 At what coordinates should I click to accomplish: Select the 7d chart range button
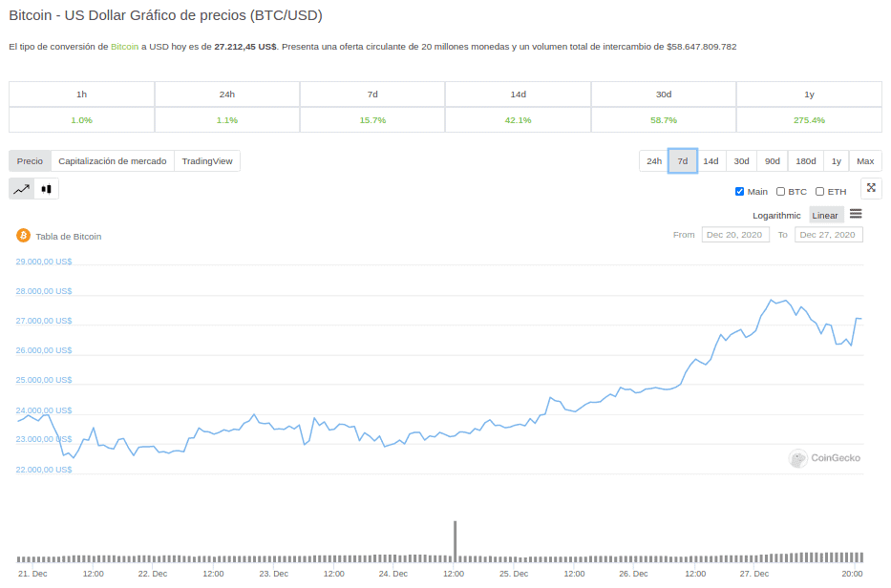(683, 160)
